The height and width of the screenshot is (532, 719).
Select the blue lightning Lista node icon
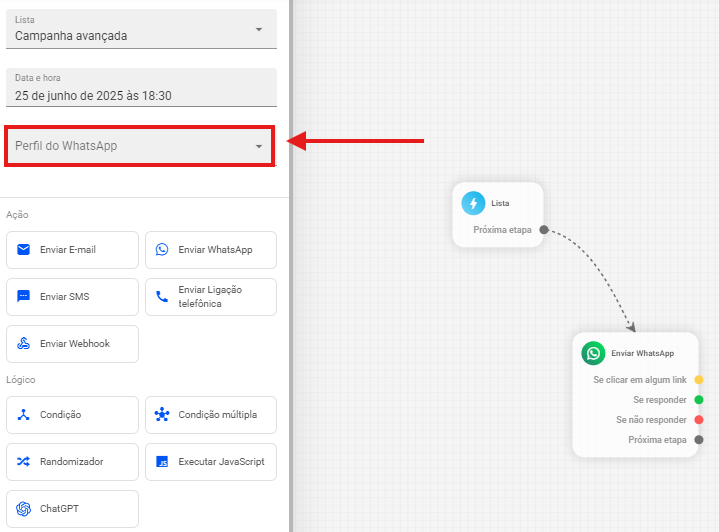pos(473,203)
